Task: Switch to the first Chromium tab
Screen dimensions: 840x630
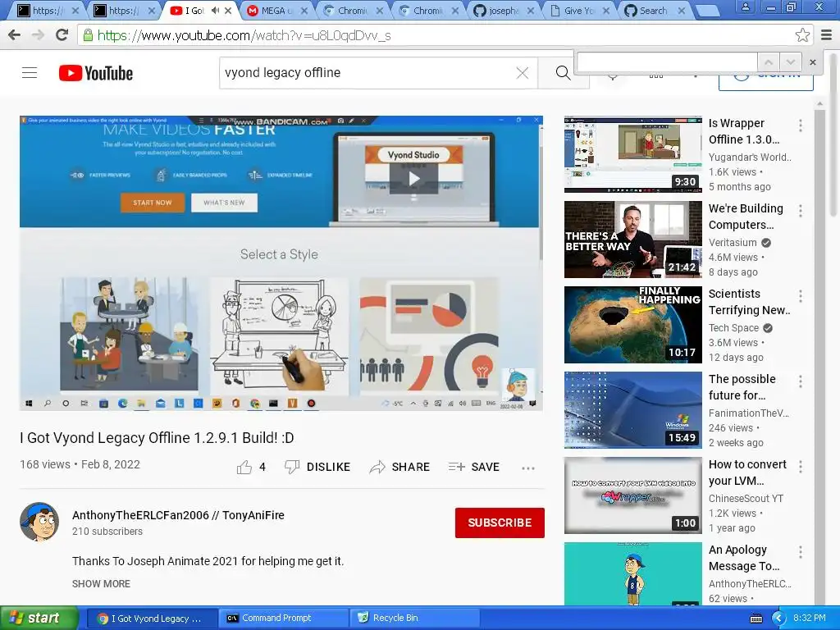Action: point(353,10)
